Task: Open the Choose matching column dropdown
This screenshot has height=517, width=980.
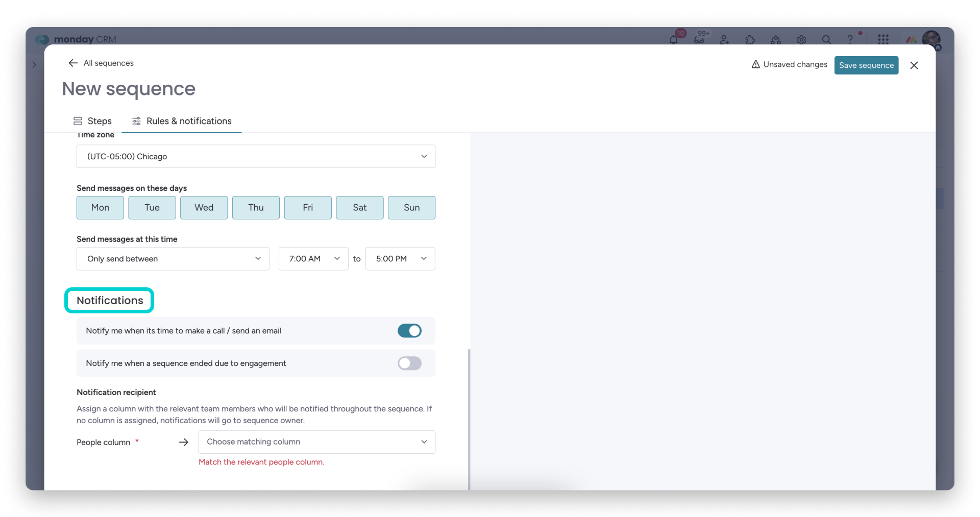Action: (x=316, y=442)
